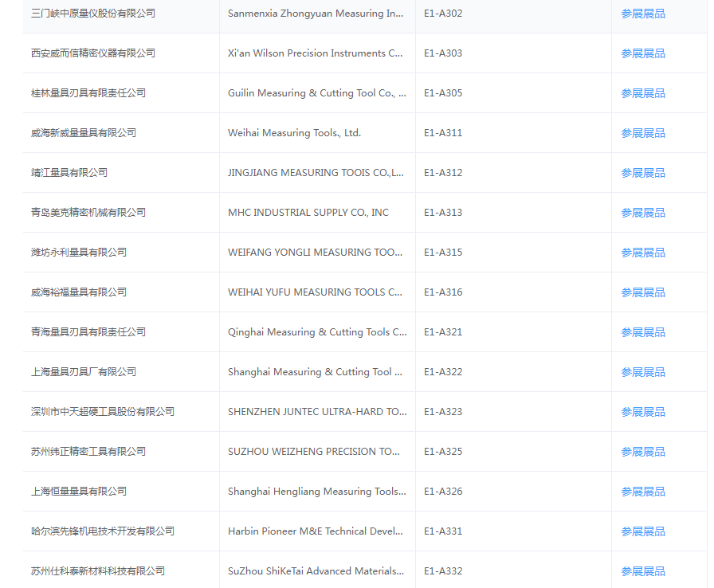This screenshot has height=588, width=714.
Task: Click booth number E1-A311
Action: pyautogui.click(x=443, y=133)
